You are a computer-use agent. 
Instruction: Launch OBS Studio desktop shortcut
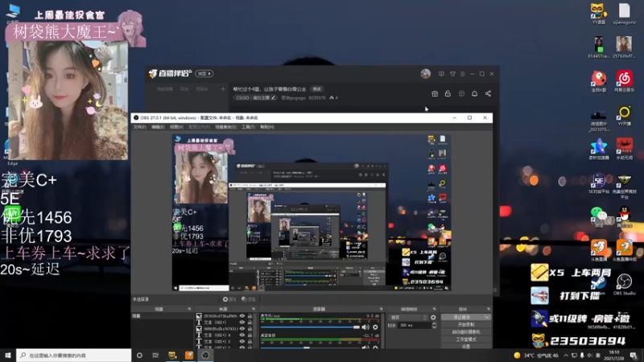624,284
